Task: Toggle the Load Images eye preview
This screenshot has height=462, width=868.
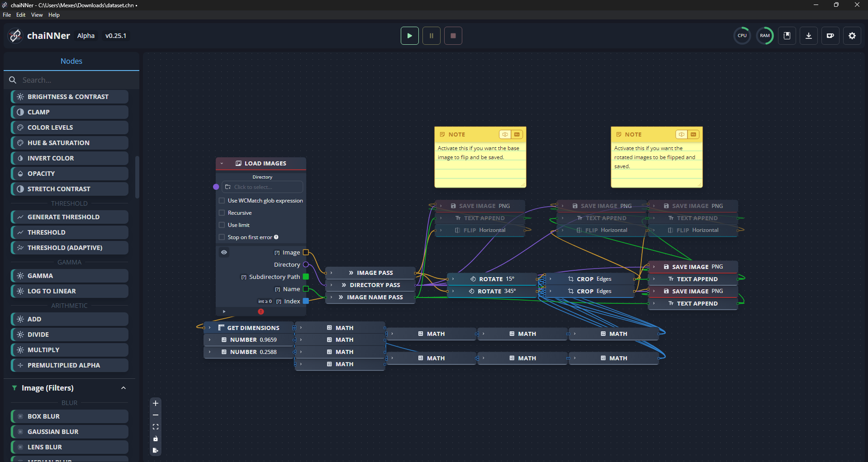Action: click(224, 252)
